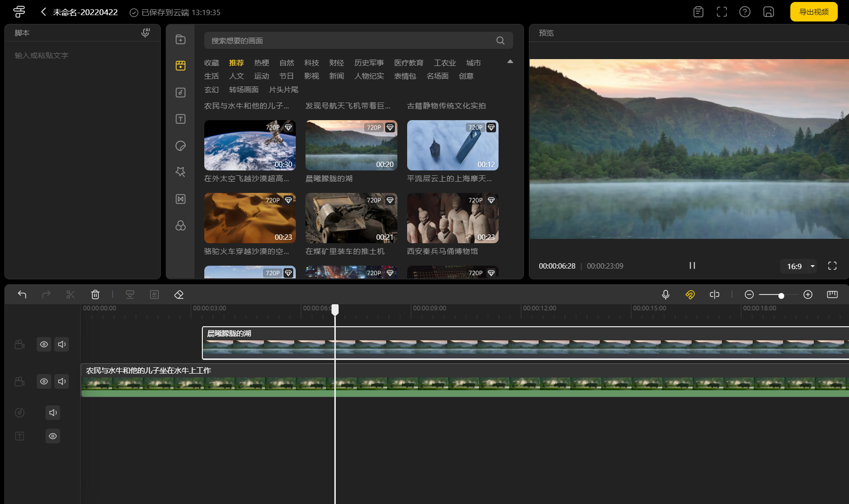Expand preview to full screen
The image size is (849, 504).
coord(832,266)
